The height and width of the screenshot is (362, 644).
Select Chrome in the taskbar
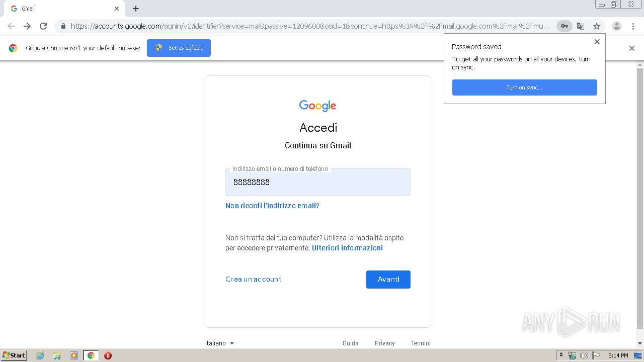91,355
